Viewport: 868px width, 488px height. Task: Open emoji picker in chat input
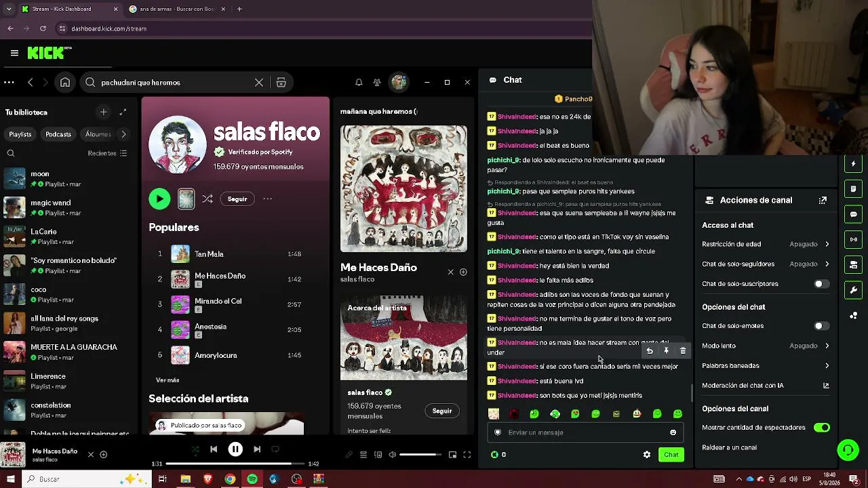[x=673, y=432]
